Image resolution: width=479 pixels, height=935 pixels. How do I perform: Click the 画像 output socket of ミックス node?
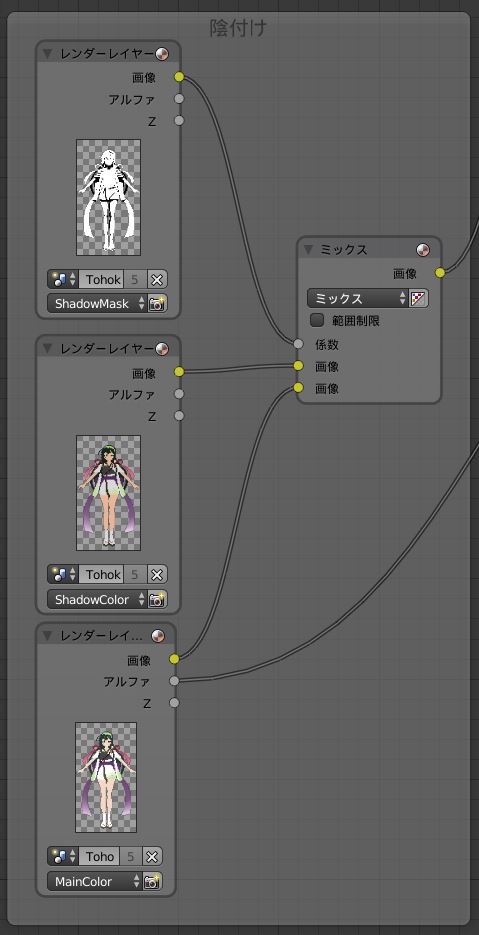coord(440,273)
